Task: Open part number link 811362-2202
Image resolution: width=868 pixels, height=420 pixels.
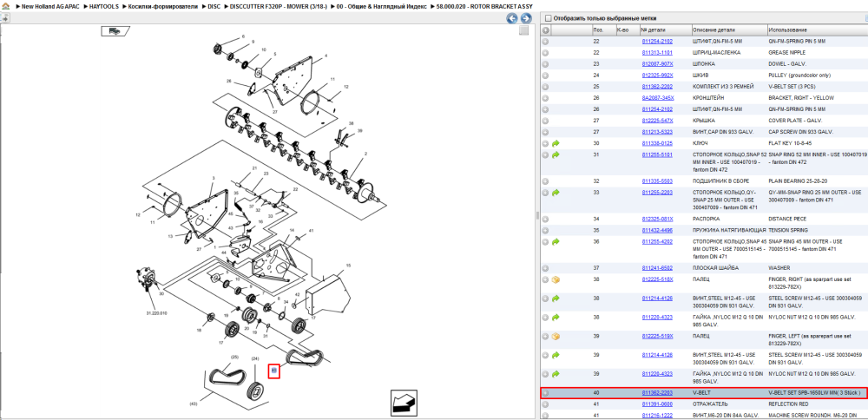Action: pyautogui.click(x=657, y=87)
